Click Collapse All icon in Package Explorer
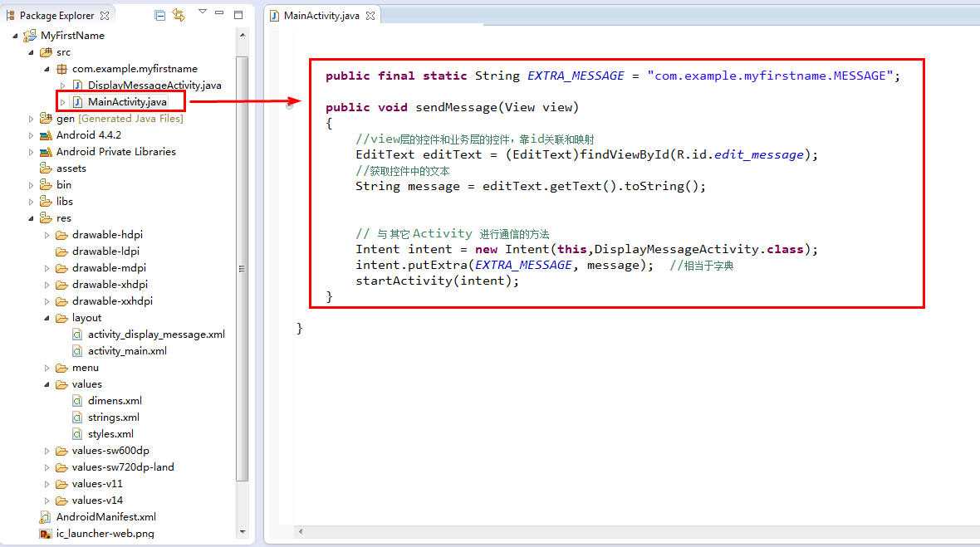The image size is (980, 547). 160,15
